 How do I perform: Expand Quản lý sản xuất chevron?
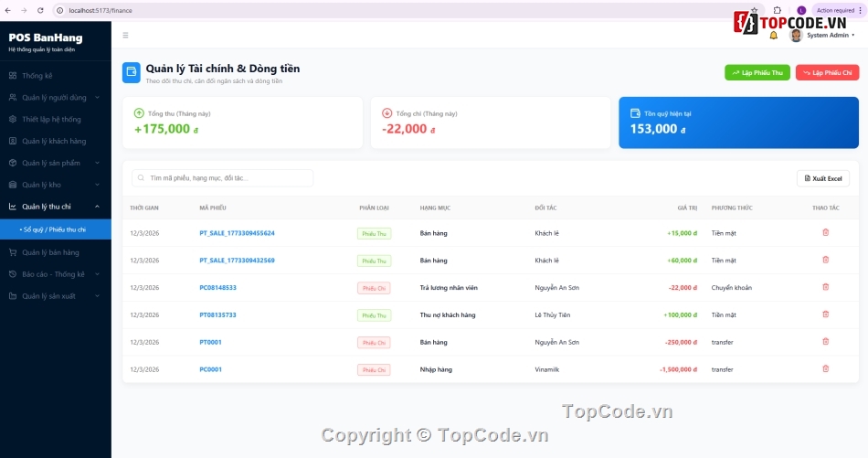(98, 296)
